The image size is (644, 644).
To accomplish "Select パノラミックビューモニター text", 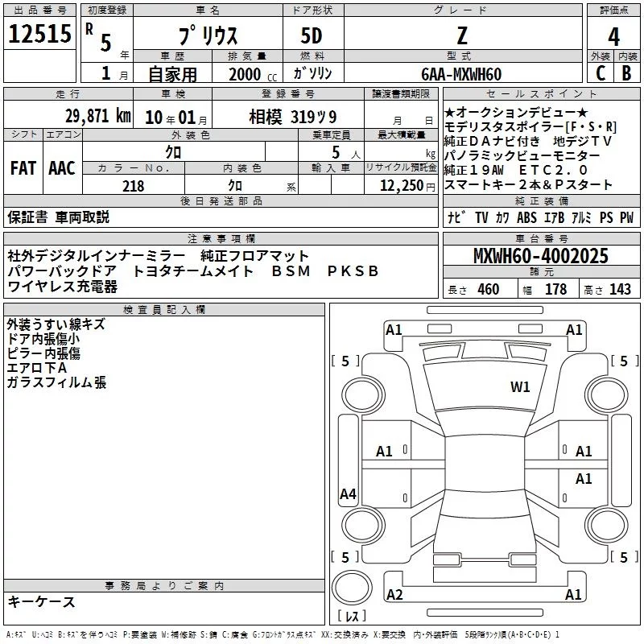I will tap(522, 155).
